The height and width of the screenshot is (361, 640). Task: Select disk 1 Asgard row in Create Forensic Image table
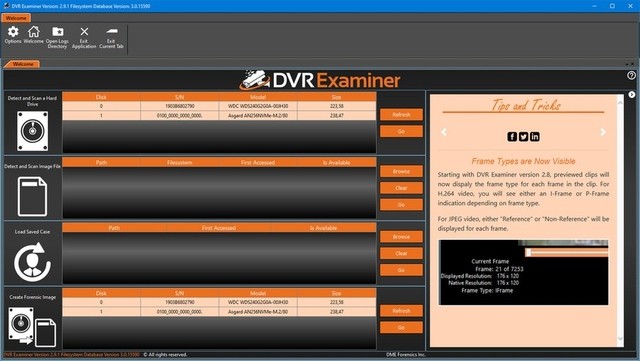(219, 312)
